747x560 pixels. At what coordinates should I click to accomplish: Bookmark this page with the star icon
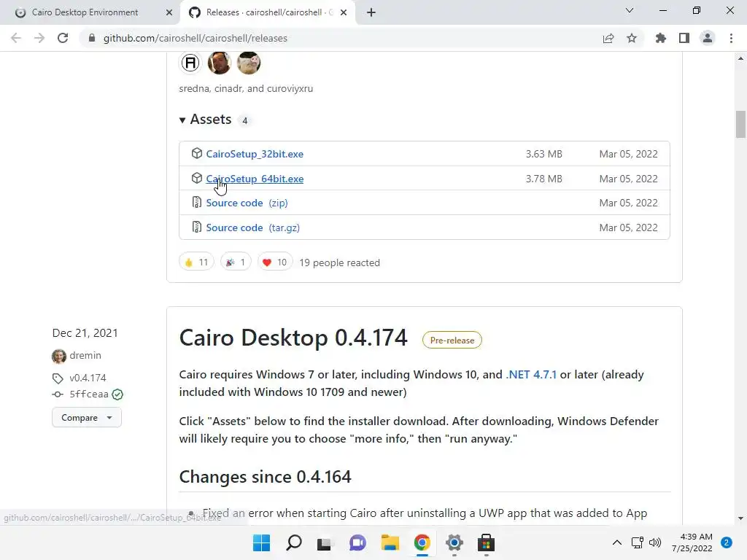pos(632,38)
